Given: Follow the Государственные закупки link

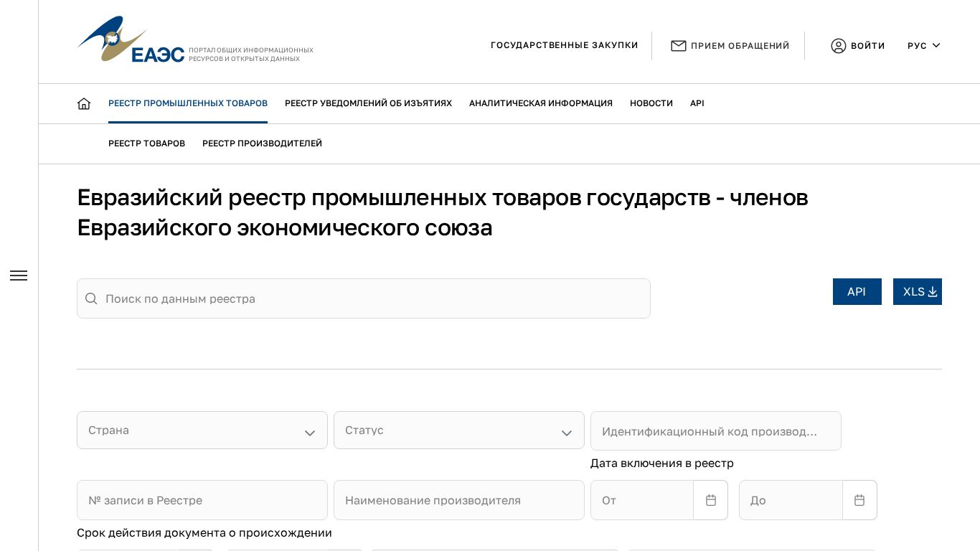Looking at the screenshot, I should [564, 45].
